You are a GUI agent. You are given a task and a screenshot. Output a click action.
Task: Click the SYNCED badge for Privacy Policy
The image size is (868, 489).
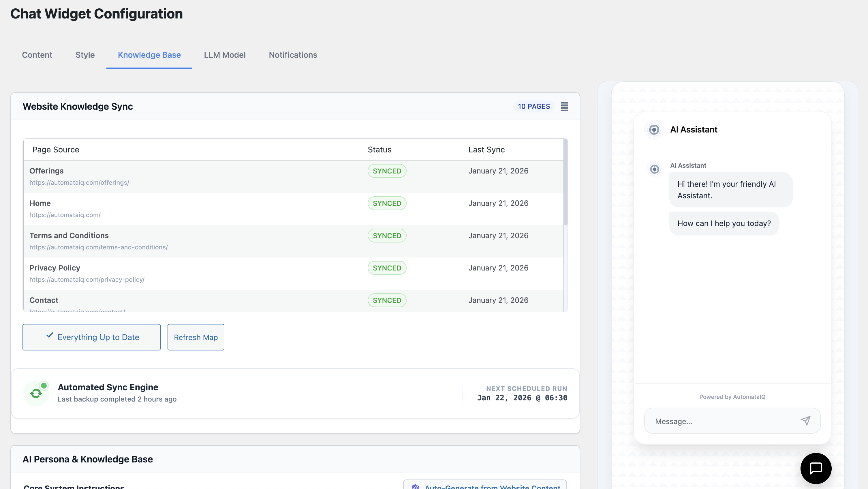click(x=387, y=268)
